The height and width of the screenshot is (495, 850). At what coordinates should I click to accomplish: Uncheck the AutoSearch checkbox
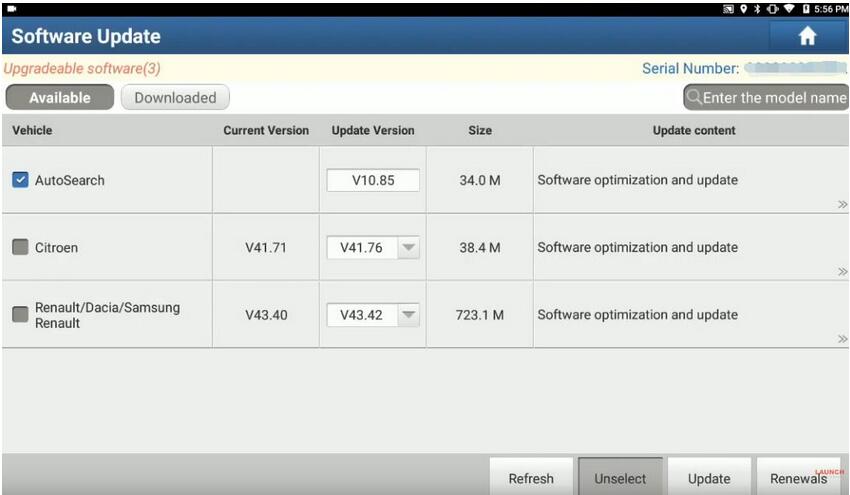click(x=20, y=180)
